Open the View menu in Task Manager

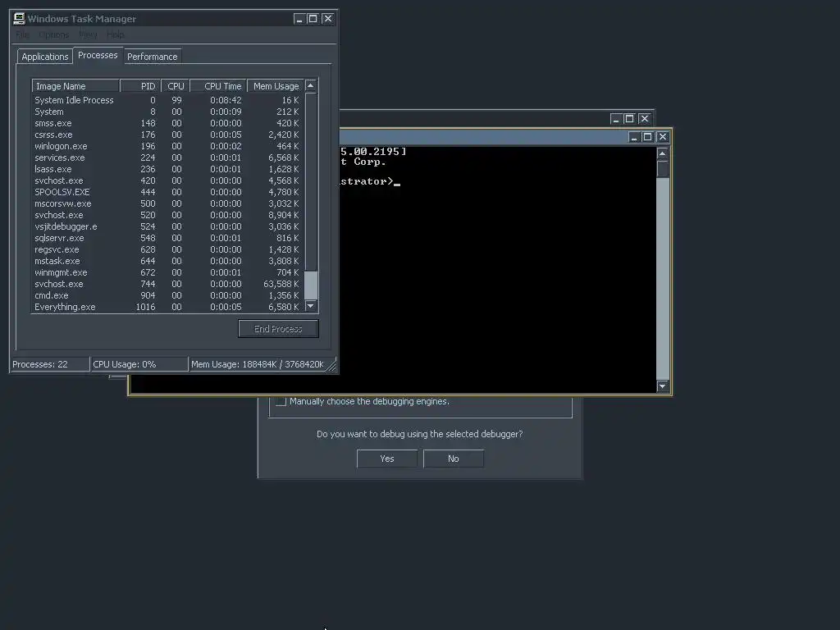point(88,34)
